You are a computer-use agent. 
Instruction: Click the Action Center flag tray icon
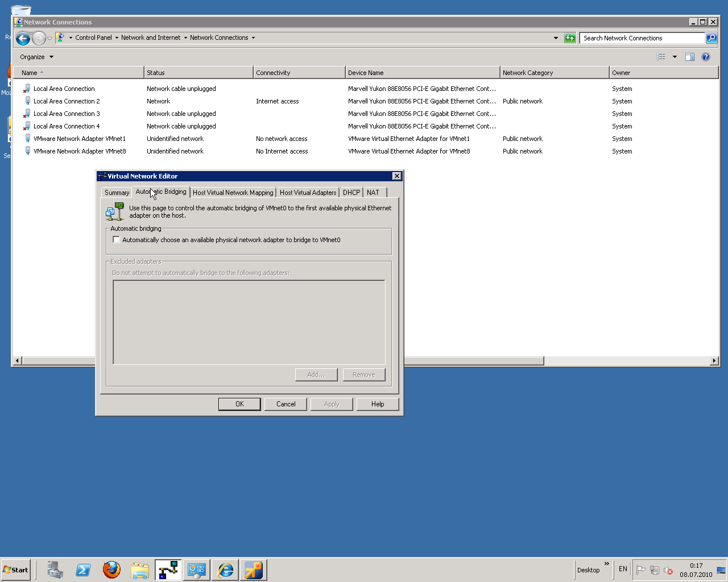pos(641,570)
